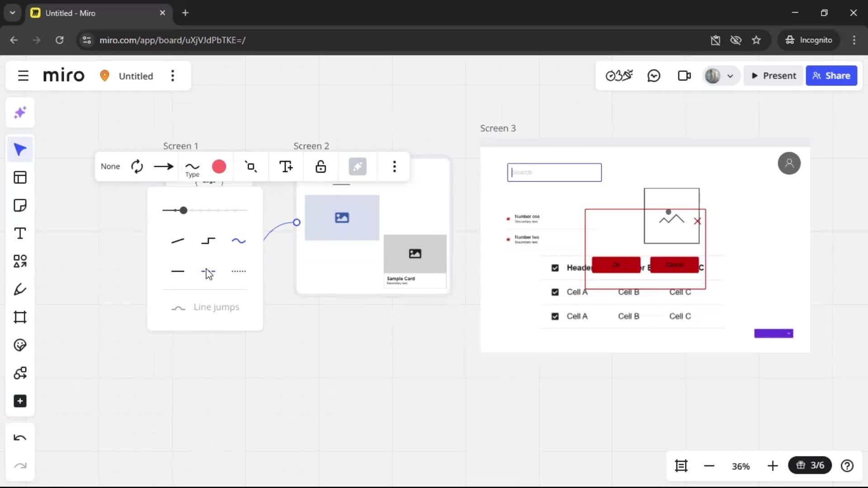Viewport: 868px width, 488px height.
Task: Open the end arrow cap selector
Action: [163, 166]
